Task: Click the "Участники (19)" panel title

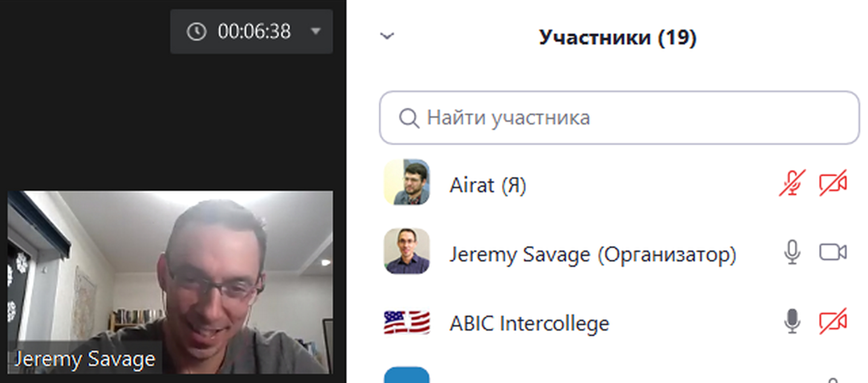Action: tap(617, 38)
